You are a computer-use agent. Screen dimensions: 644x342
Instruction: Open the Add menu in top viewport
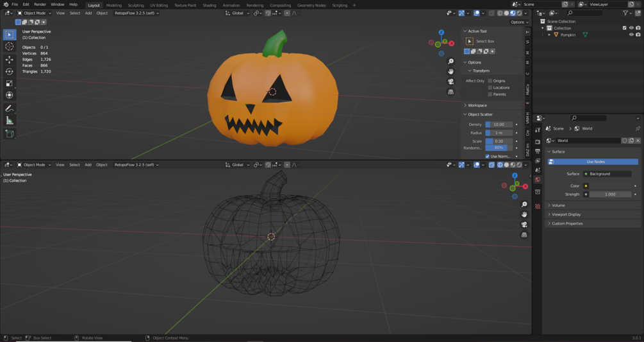coord(88,13)
